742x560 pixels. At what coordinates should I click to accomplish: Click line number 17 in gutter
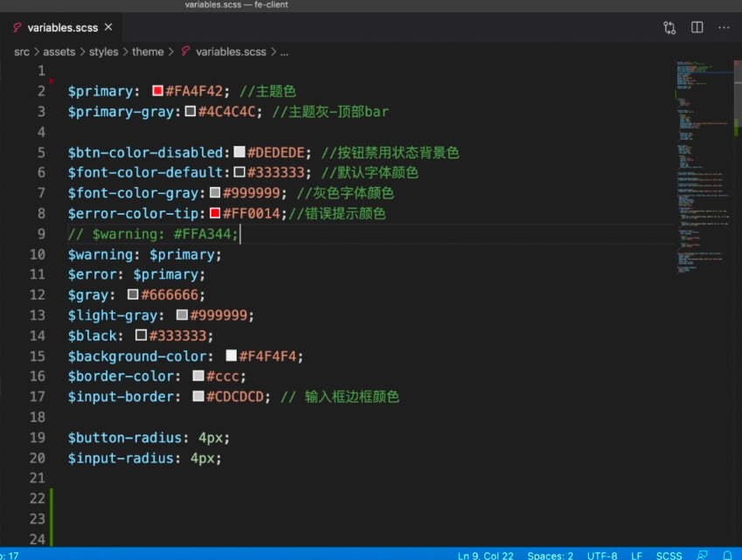pyautogui.click(x=38, y=397)
